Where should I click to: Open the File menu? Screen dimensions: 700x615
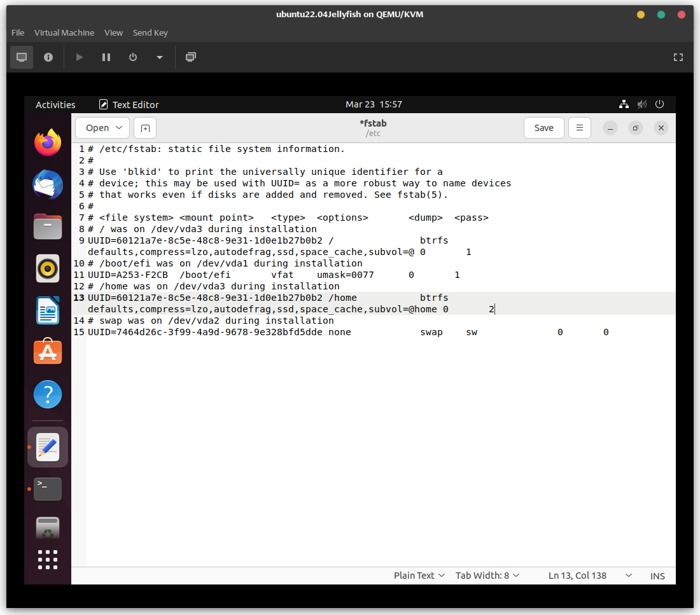click(18, 32)
